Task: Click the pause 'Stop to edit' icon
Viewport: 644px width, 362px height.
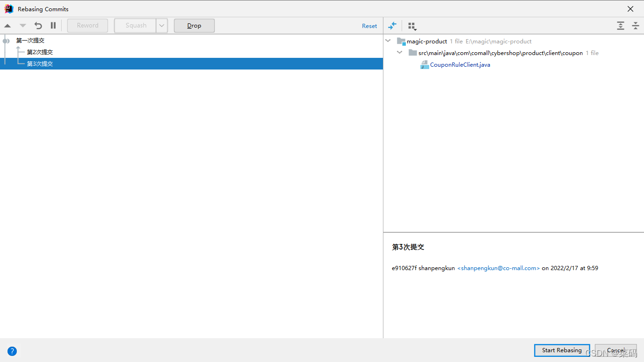Action: point(53,26)
